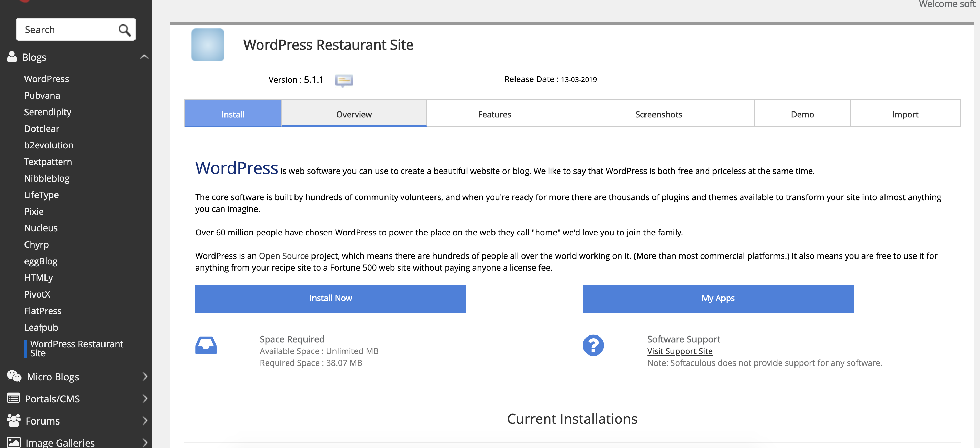
Task: Select Pubvana in the Blogs list
Action: [x=42, y=95]
